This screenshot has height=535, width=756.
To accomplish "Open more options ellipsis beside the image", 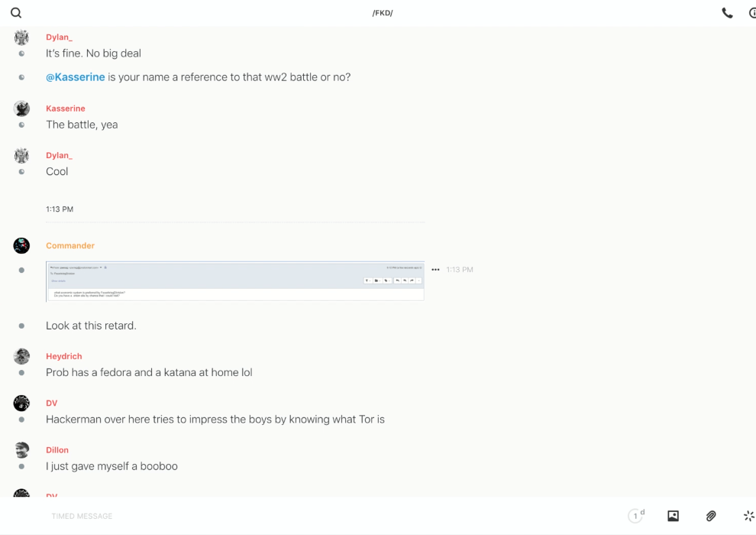I will click(x=435, y=270).
